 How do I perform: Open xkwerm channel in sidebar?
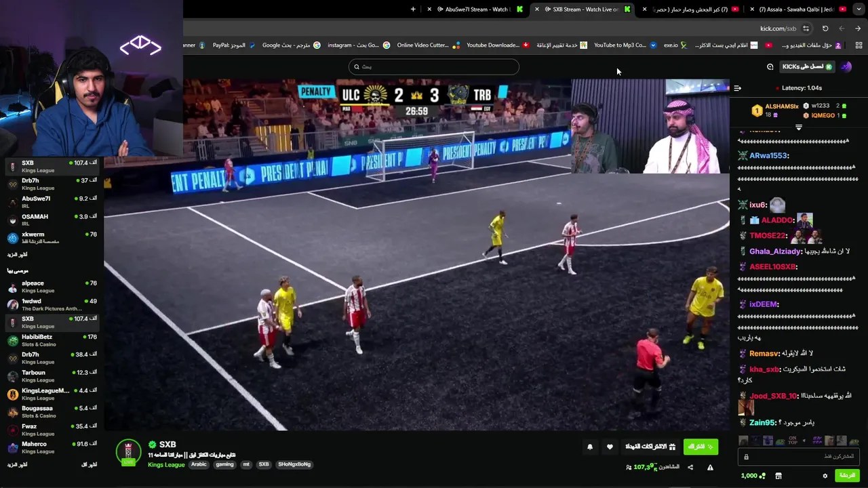click(52, 238)
